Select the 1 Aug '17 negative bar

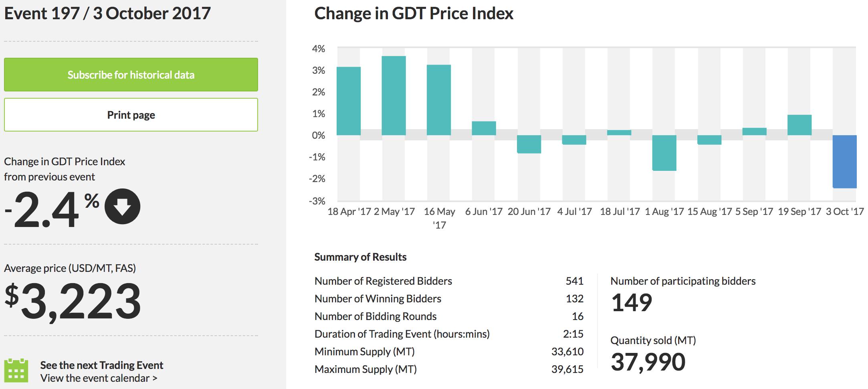point(664,153)
